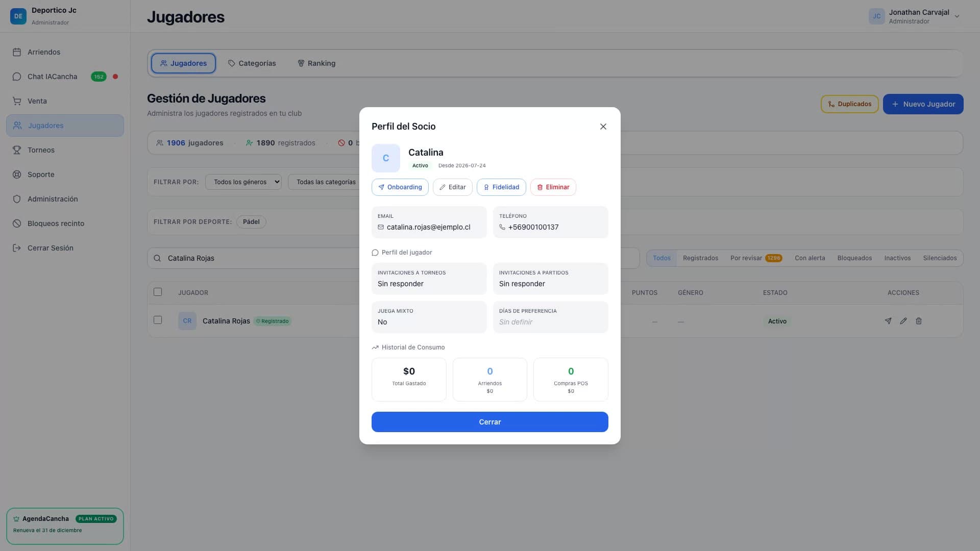Click the PUNTOS column header
The height and width of the screenshot is (551, 980).
click(645, 293)
